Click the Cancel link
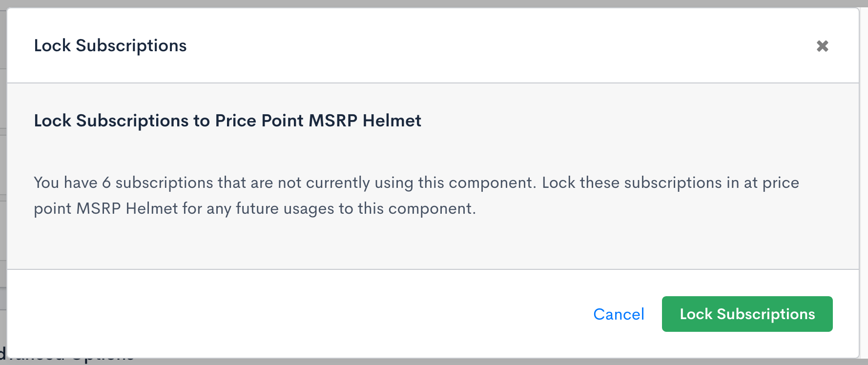The width and height of the screenshot is (868, 365). 619,314
